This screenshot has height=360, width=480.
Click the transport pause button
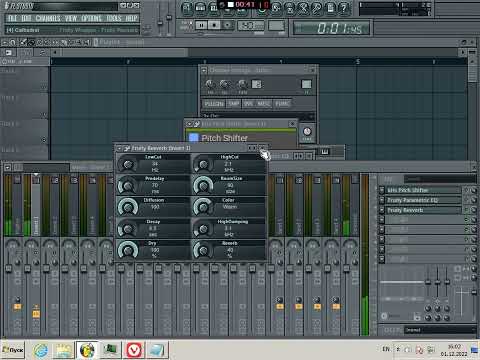[201, 25]
